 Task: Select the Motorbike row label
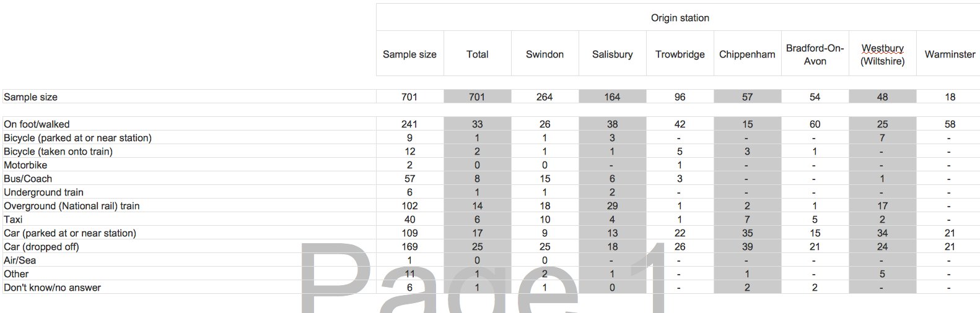pos(25,165)
